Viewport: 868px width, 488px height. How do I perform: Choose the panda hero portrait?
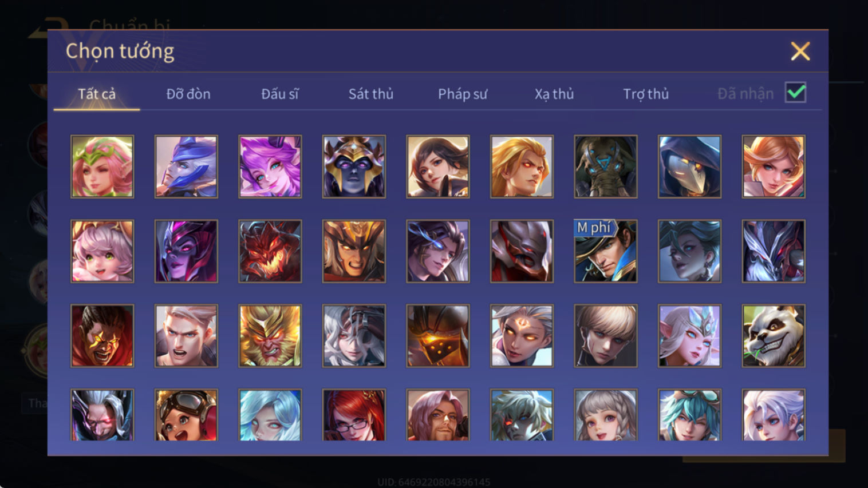pos(773,336)
